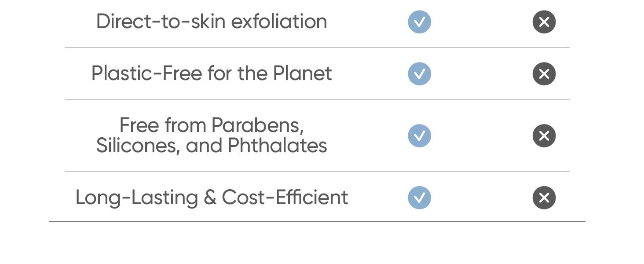Click the word "Phthalates"
Viewport: 644px width, 264px height.
pos(278,146)
